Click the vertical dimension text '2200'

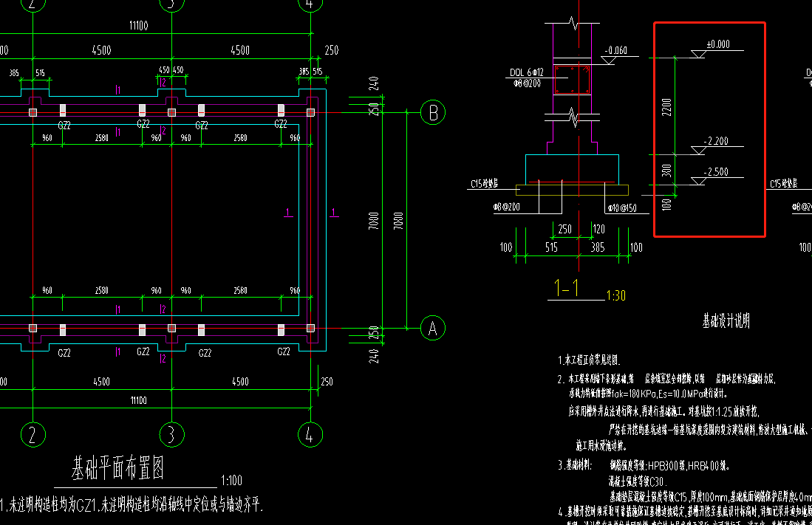coord(666,107)
